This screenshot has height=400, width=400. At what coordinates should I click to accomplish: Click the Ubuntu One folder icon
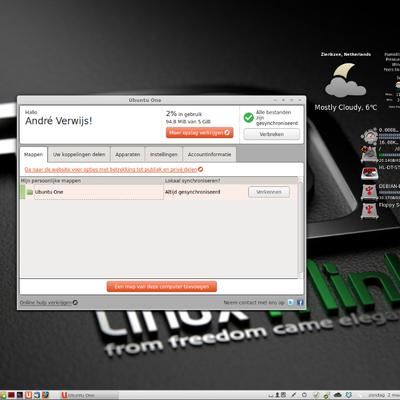(x=30, y=192)
